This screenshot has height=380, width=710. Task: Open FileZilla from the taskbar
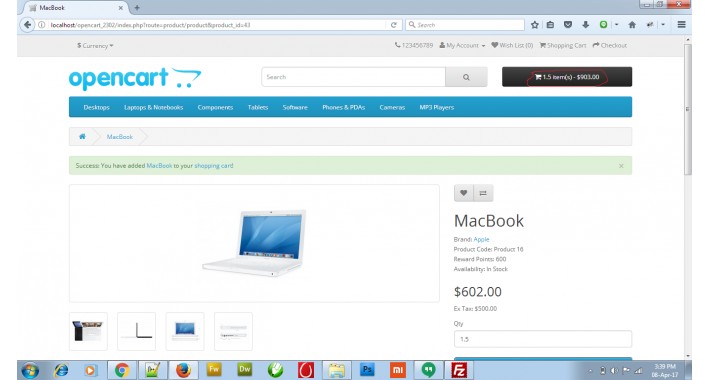[x=459, y=370]
